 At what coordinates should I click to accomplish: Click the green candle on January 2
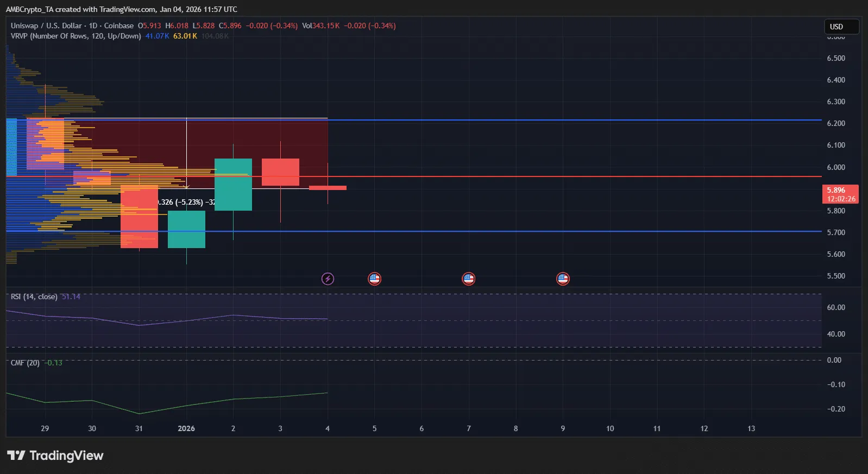[233, 185]
